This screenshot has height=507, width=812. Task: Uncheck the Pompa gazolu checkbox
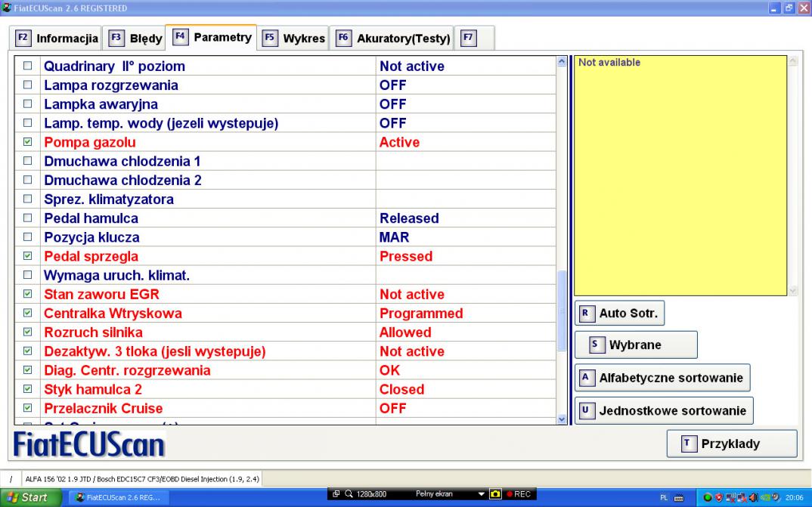(28, 142)
